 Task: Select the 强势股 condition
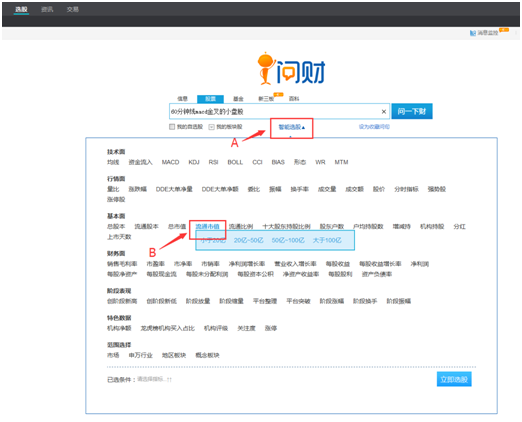click(x=437, y=189)
